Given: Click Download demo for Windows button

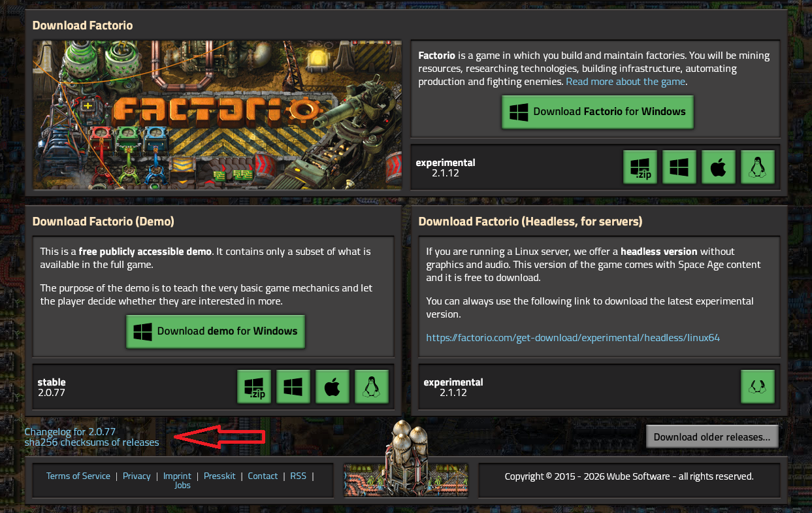Looking at the screenshot, I should 216,331.
